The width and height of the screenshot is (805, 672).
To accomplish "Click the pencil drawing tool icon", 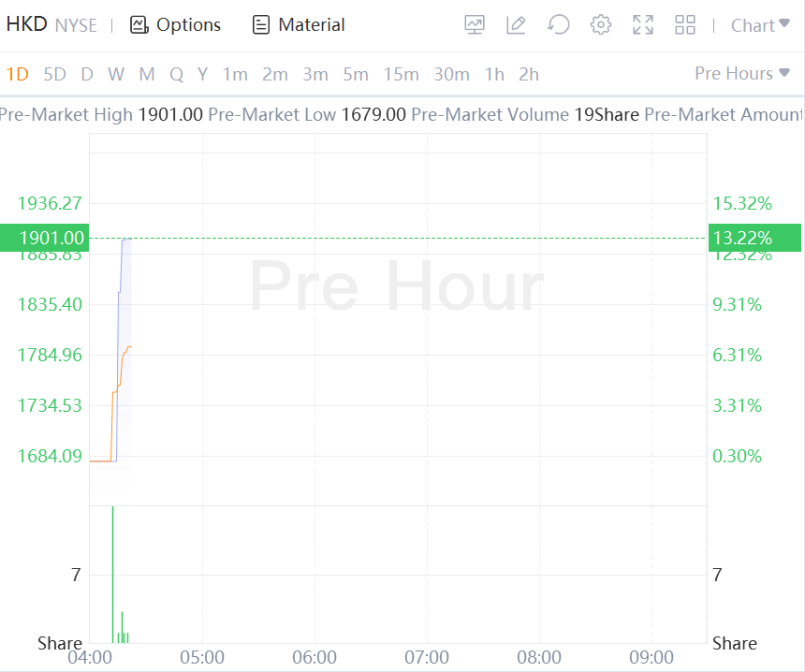I will [x=516, y=25].
